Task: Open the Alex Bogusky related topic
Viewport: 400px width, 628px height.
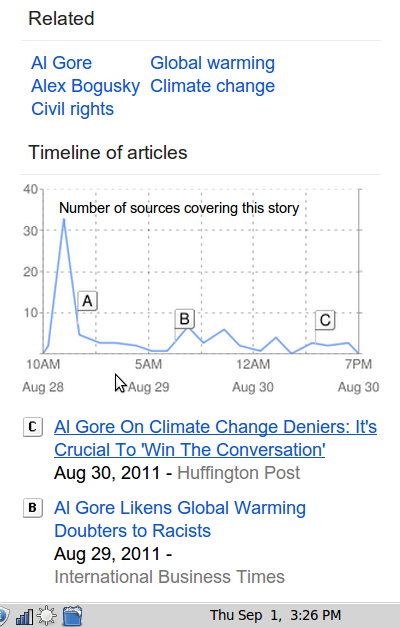Action: [86, 86]
